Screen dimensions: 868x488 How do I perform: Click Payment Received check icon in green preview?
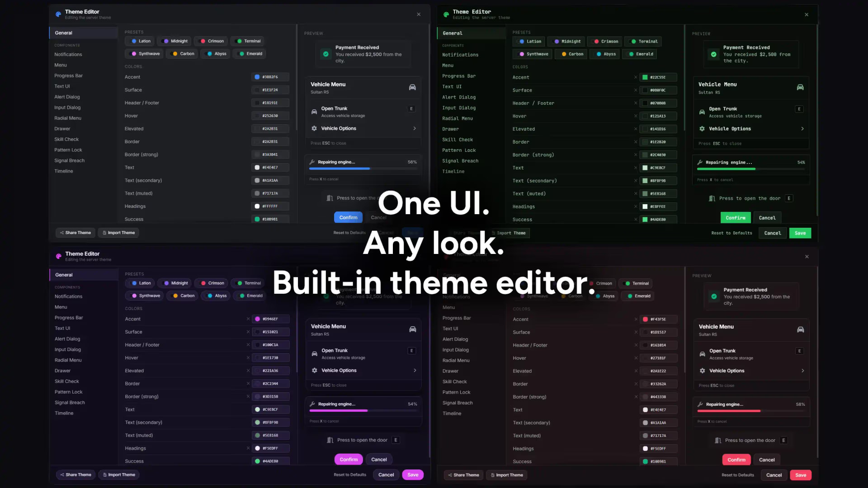[713, 54]
